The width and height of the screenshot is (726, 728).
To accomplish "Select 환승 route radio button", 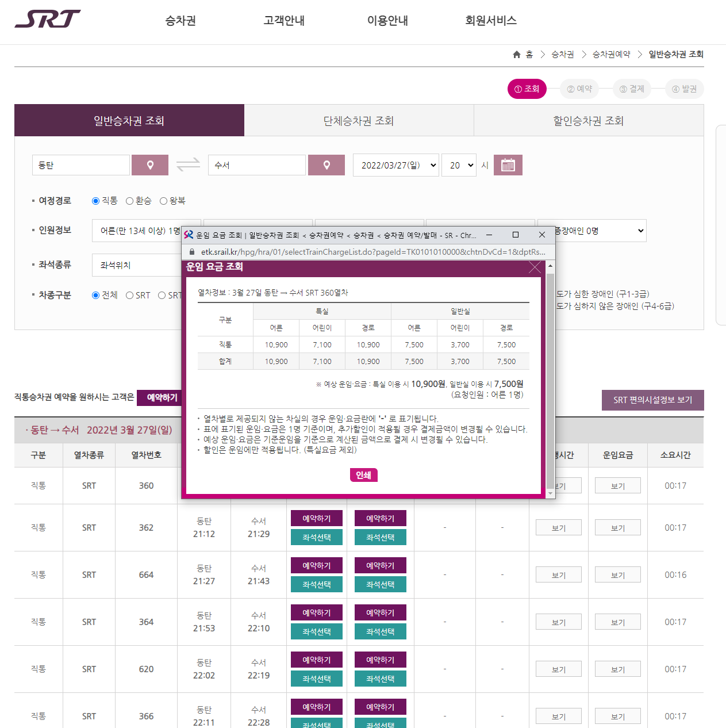I will [x=130, y=201].
